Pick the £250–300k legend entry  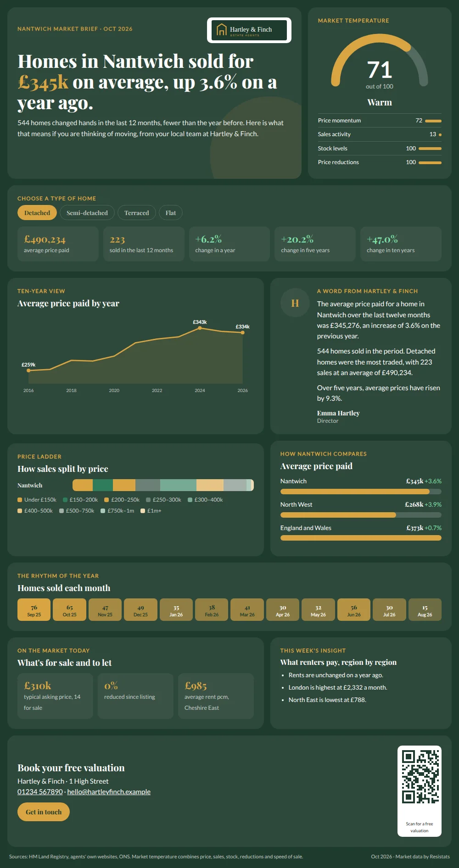coord(163,500)
